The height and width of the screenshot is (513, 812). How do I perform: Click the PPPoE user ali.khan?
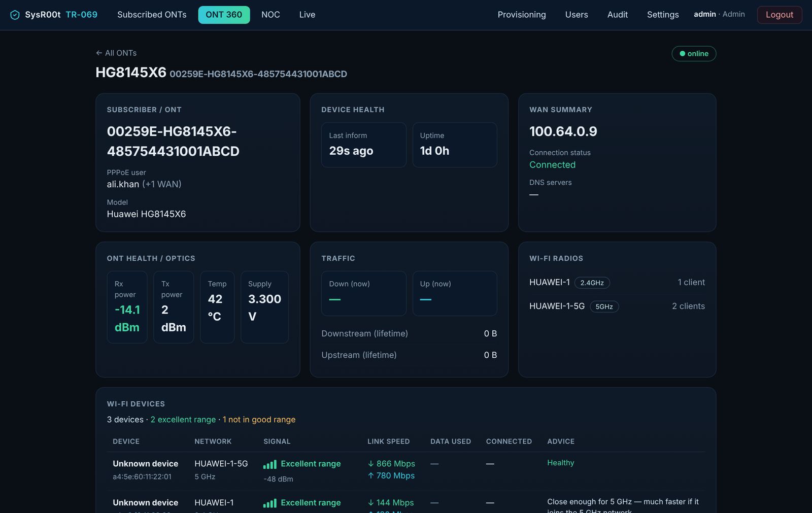point(123,184)
